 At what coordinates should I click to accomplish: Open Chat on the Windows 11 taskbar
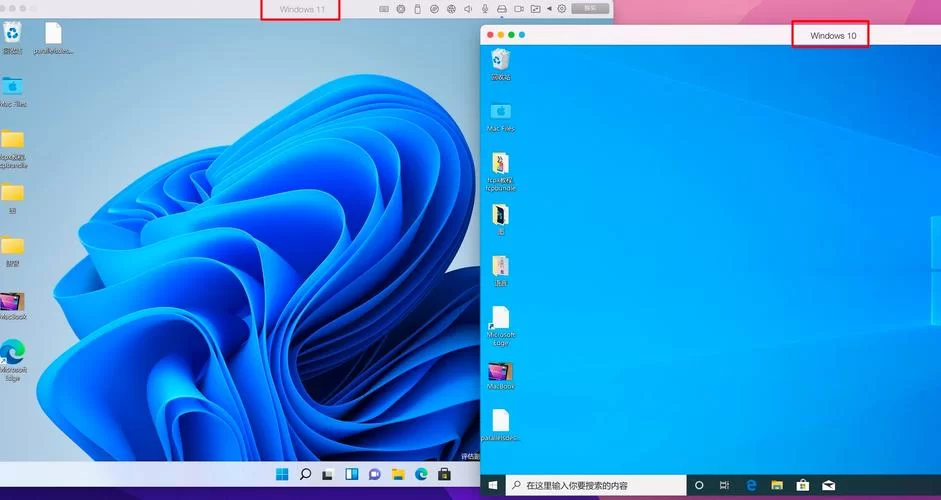point(374,474)
